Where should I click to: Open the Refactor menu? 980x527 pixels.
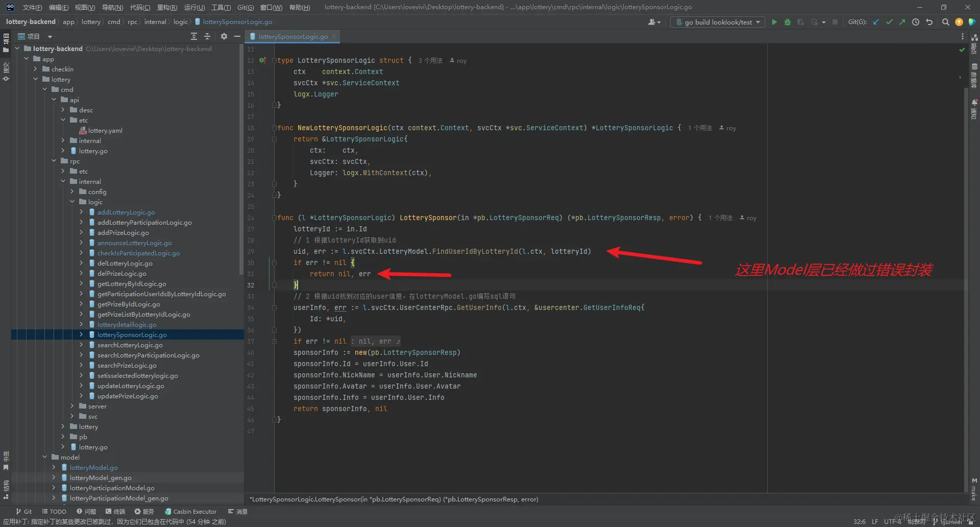(x=167, y=7)
